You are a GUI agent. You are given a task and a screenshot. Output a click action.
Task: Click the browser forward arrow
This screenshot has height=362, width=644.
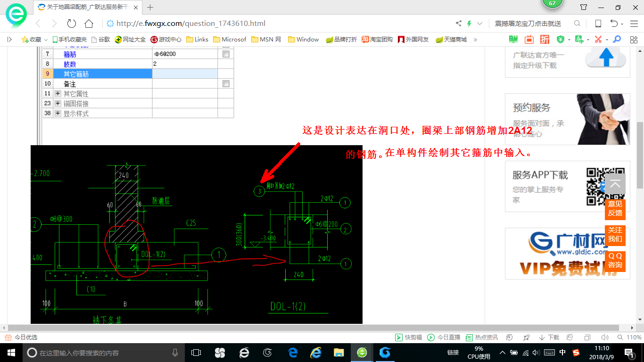coord(54,24)
